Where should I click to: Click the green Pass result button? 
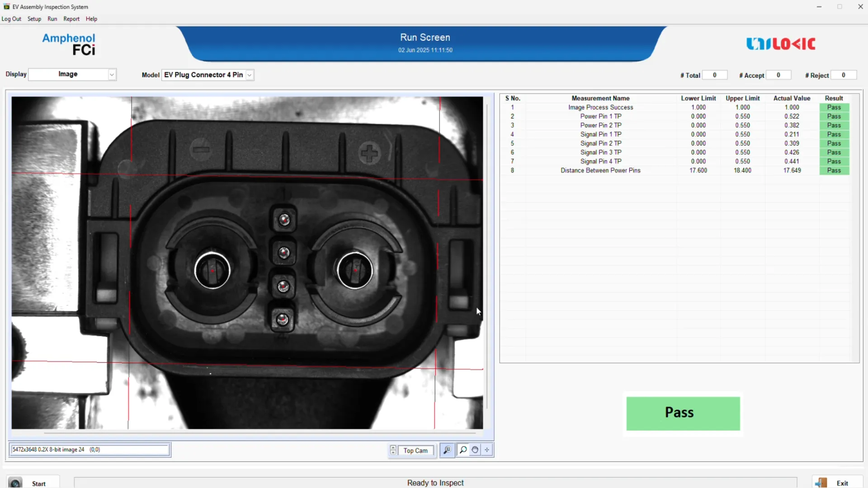(x=683, y=413)
